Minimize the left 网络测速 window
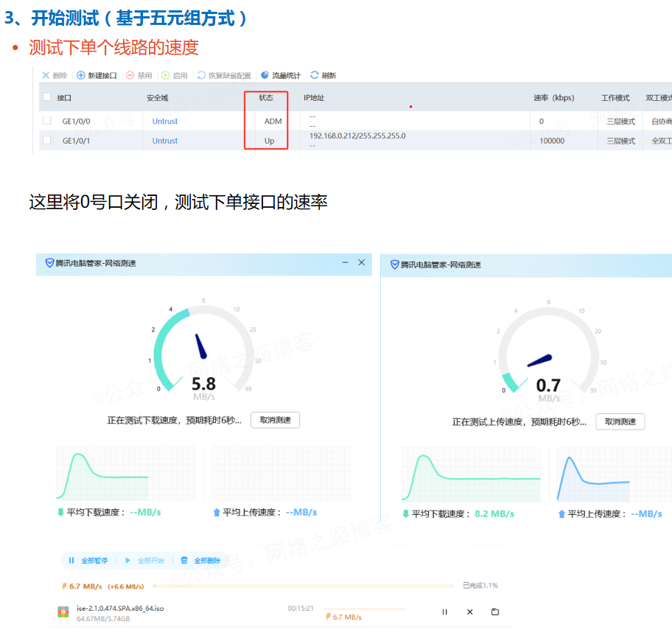The image size is (672, 638). [345, 263]
